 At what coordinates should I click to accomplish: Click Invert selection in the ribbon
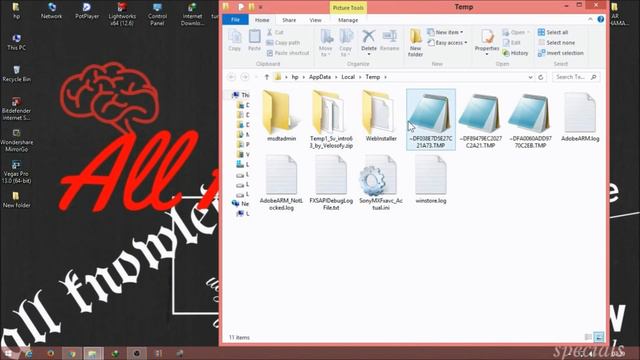[x=561, y=53]
